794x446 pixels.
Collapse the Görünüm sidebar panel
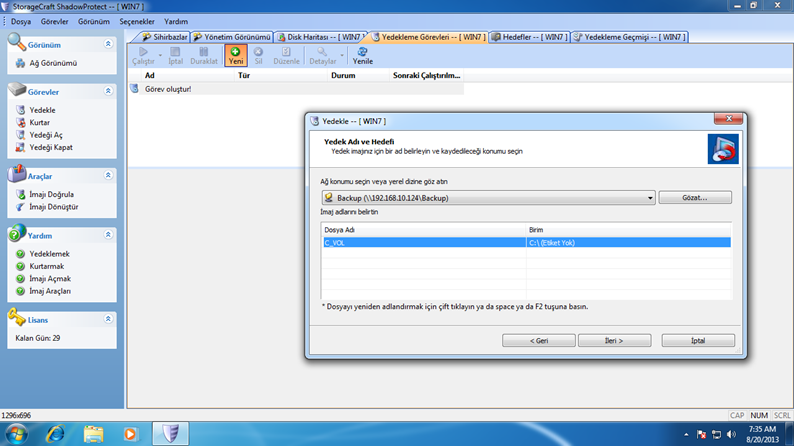point(108,44)
